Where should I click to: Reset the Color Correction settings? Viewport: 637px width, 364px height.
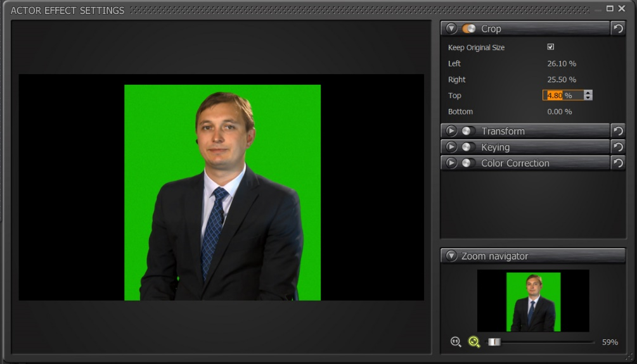tap(618, 163)
